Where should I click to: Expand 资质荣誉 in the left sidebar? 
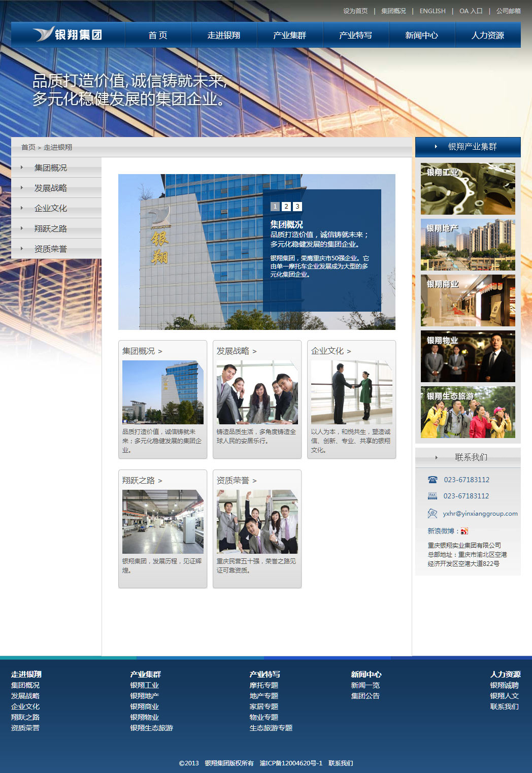(56, 249)
